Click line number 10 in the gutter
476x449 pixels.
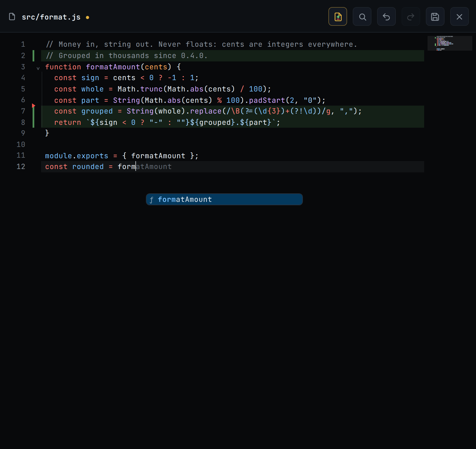click(21, 145)
